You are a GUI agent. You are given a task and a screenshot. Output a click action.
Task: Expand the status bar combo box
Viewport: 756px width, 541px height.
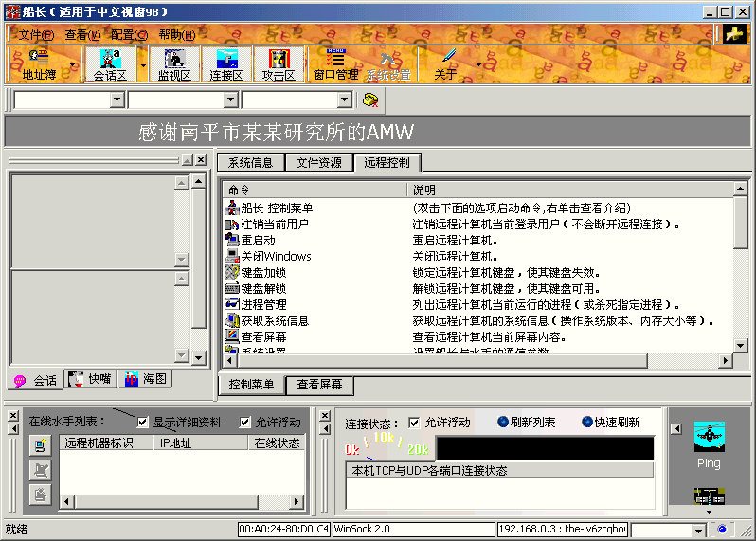point(699,530)
